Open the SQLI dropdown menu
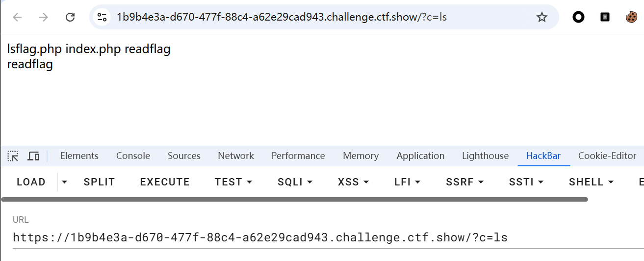This screenshot has height=261, width=644. (x=295, y=182)
